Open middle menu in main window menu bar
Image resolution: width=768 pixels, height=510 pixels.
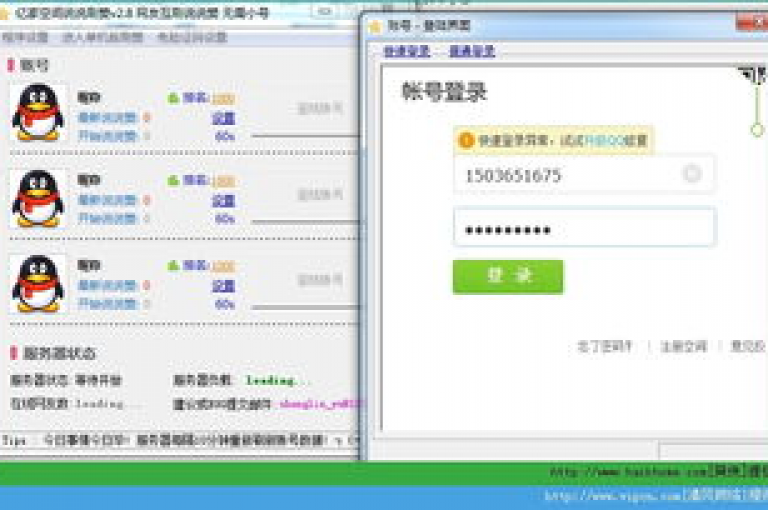pos(102,37)
